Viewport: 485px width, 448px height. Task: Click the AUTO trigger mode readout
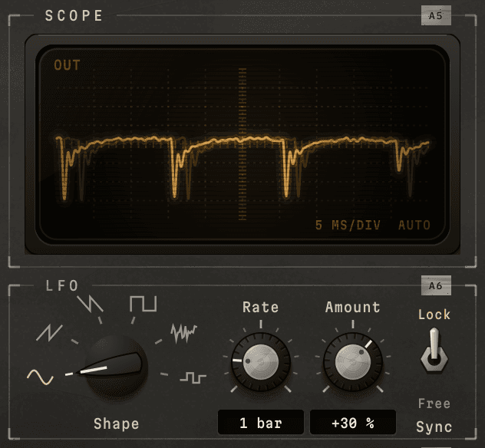tap(414, 225)
